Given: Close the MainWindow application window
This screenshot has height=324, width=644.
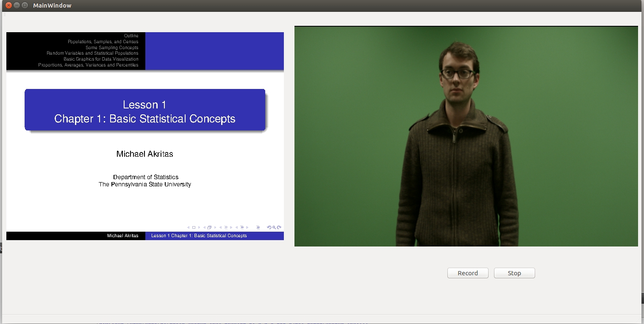Looking at the screenshot, I should tap(8, 6).
